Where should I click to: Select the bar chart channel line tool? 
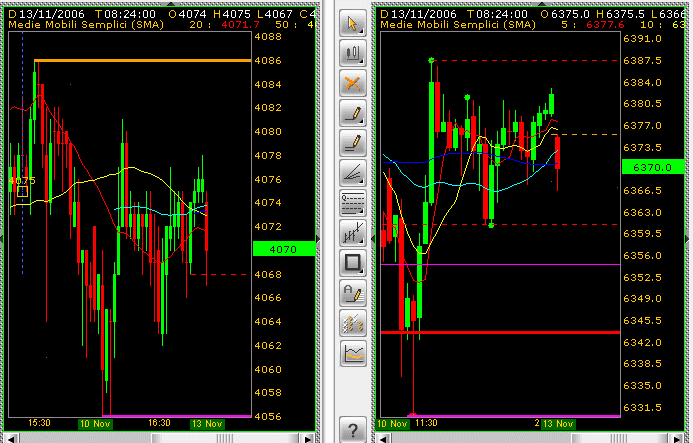(x=352, y=233)
